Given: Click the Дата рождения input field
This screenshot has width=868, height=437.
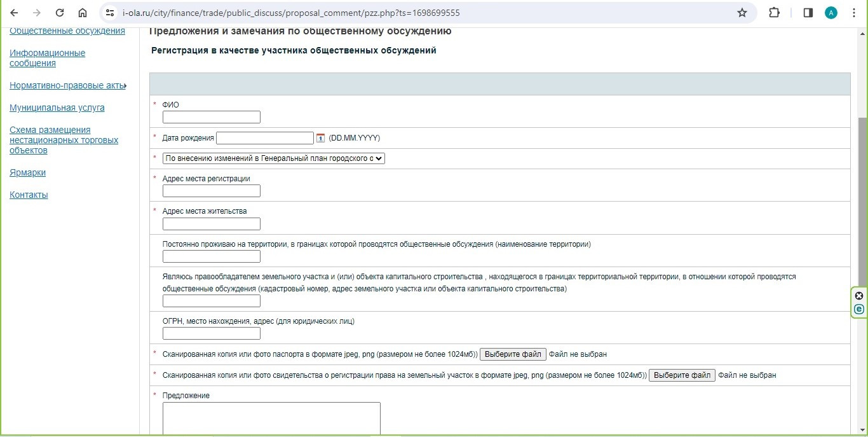Looking at the screenshot, I should 264,138.
